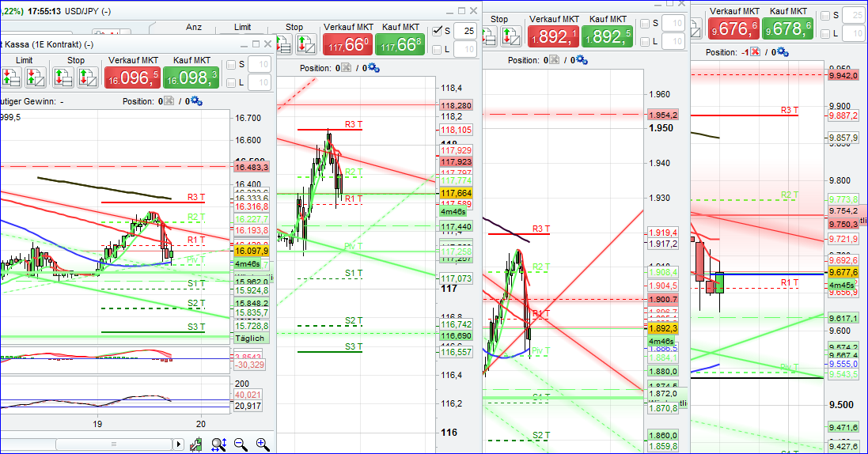
Task: Click the R3 T pivot label in Kassa chart
Action: [196, 197]
